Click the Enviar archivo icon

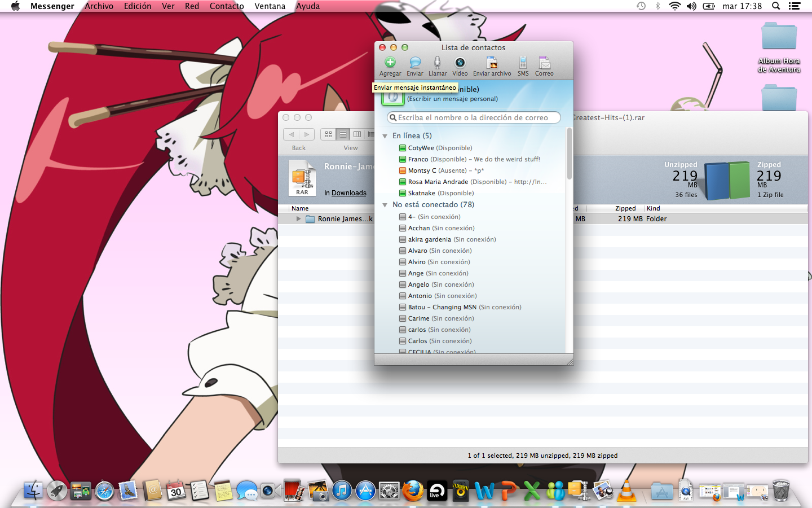[x=492, y=63]
